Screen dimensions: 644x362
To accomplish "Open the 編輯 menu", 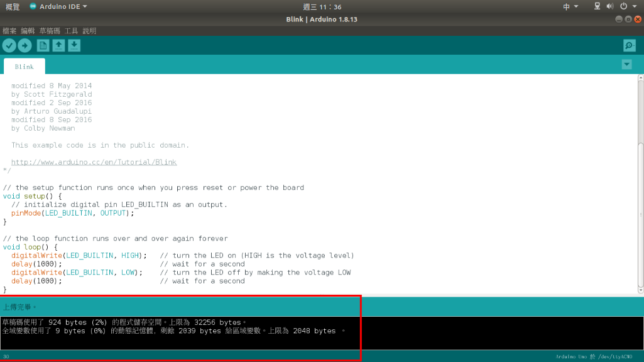I will pyautogui.click(x=28, y=31).
